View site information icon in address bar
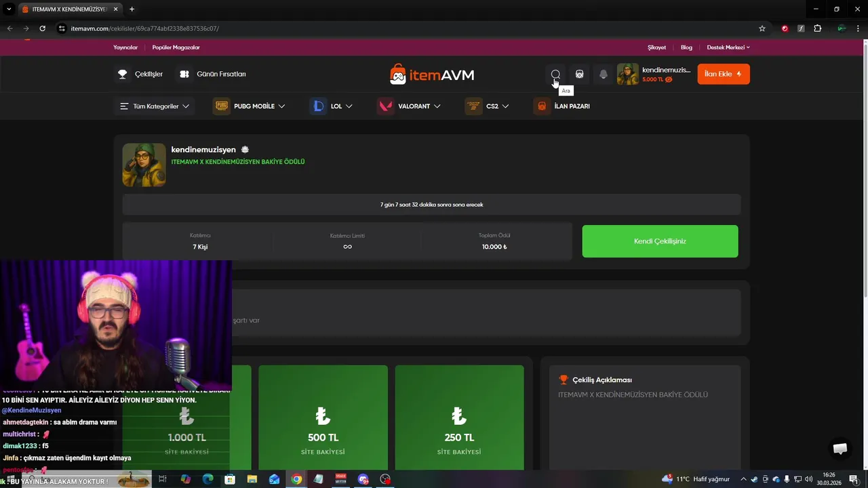 click(62, 28)
